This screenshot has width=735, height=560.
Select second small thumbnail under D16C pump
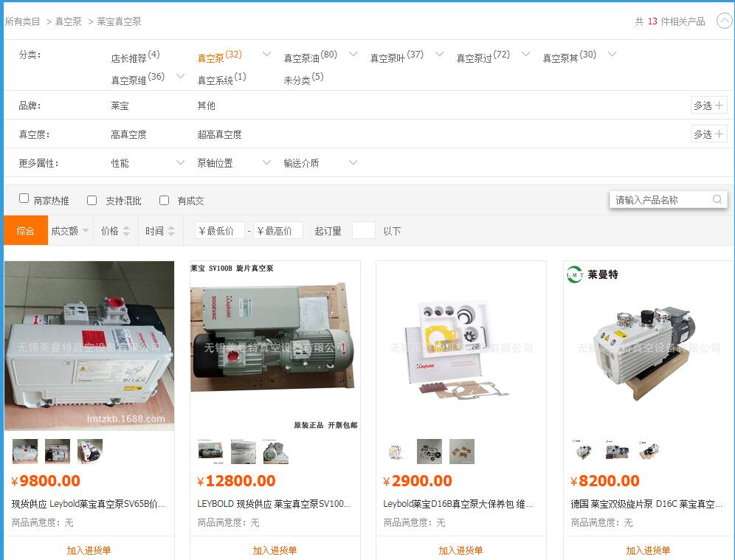(616, 452)
